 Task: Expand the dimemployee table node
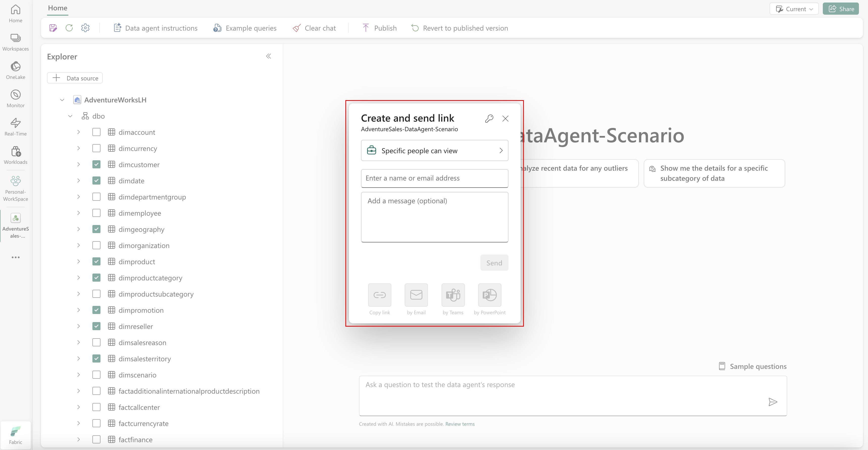tap(79, 213)
